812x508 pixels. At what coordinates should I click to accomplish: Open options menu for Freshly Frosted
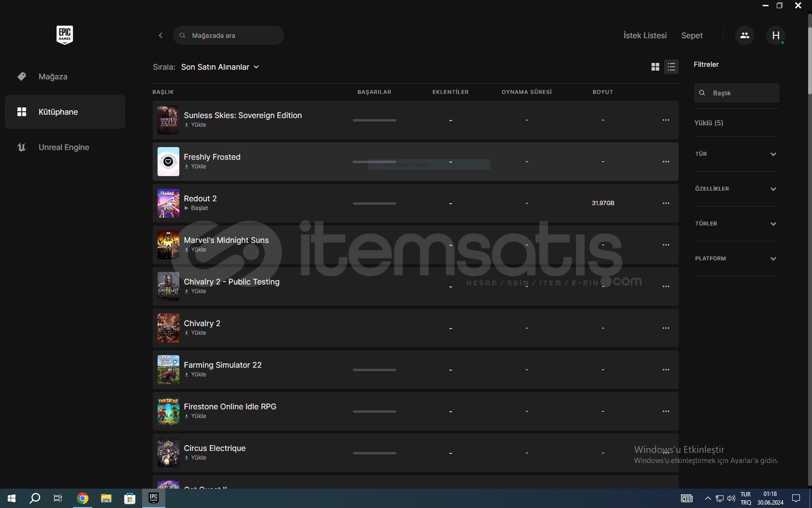coord(666,162)
